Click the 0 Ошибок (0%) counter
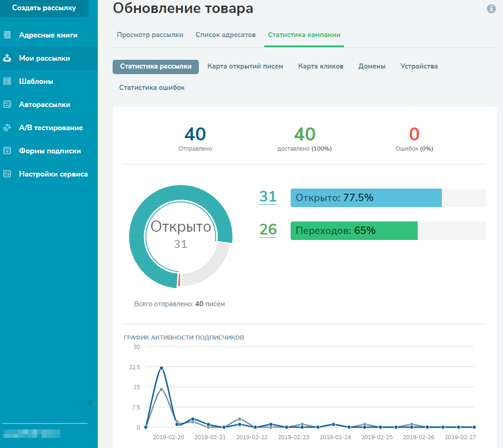The width and height of the screenshot is (503, 448). [x=414, y=139]
